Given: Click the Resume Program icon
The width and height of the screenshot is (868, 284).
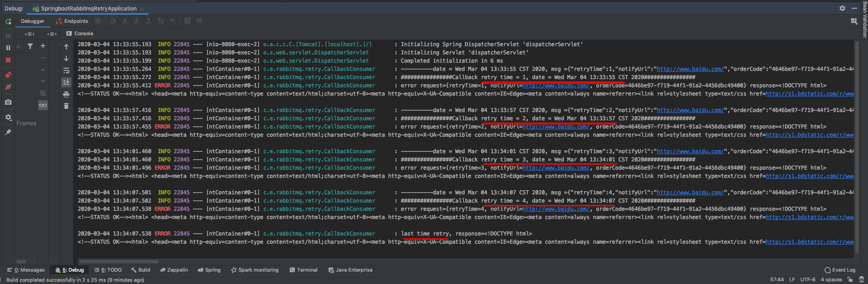Looking at the screenshot, I should pos(8,36).
